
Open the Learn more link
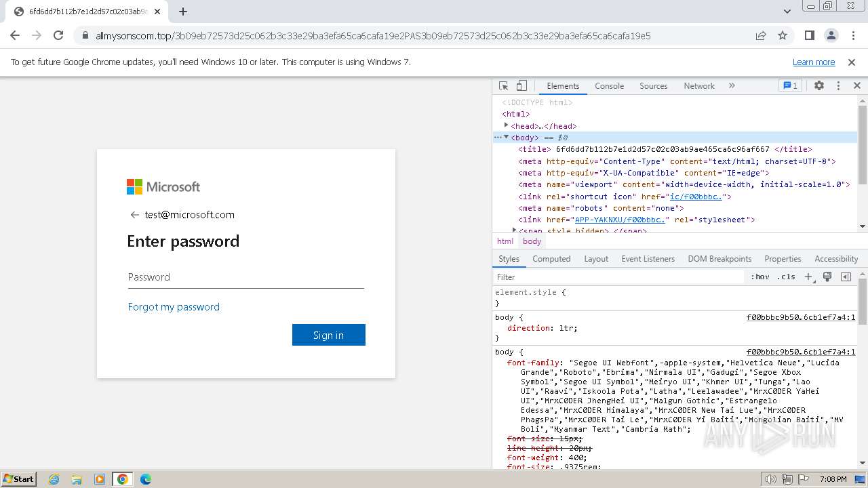click(x=814, y=62)
